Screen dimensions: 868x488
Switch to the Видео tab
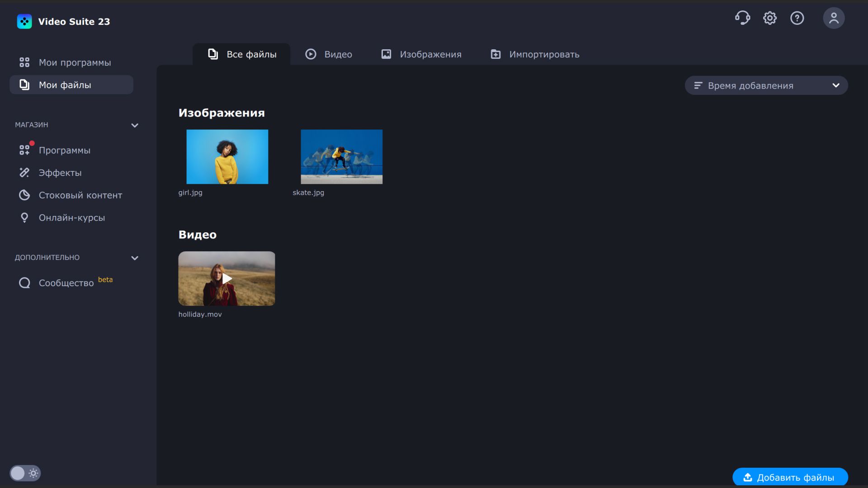point(329,54)
